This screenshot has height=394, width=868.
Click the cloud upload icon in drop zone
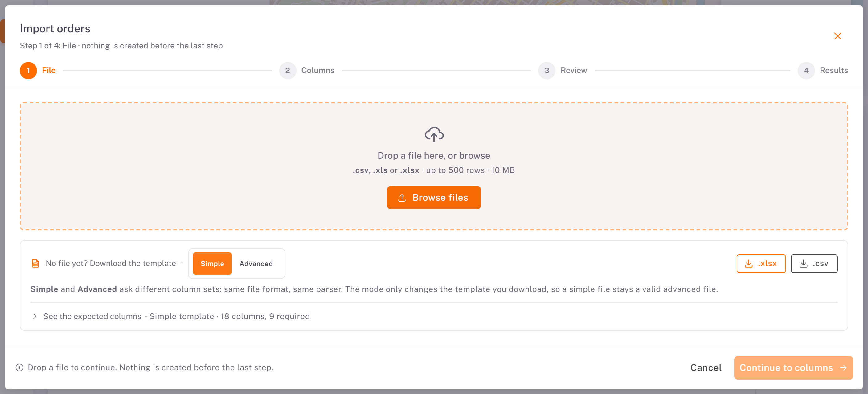point(434,134)
